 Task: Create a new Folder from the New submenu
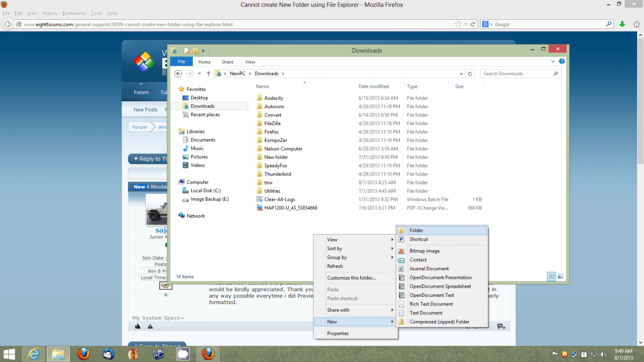click(x=442, y=230)
